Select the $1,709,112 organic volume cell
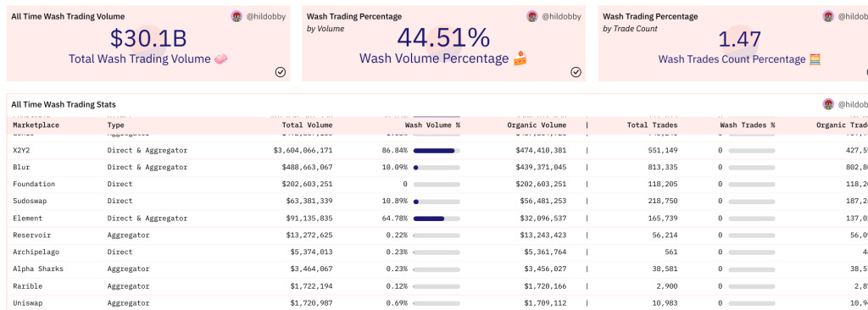The image size is (868, 310). pyautogui.click(x=545, y=303)
